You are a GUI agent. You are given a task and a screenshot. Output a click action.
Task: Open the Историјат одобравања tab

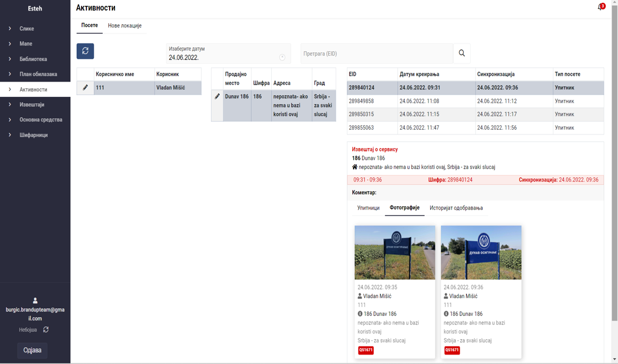coord(456,208)
